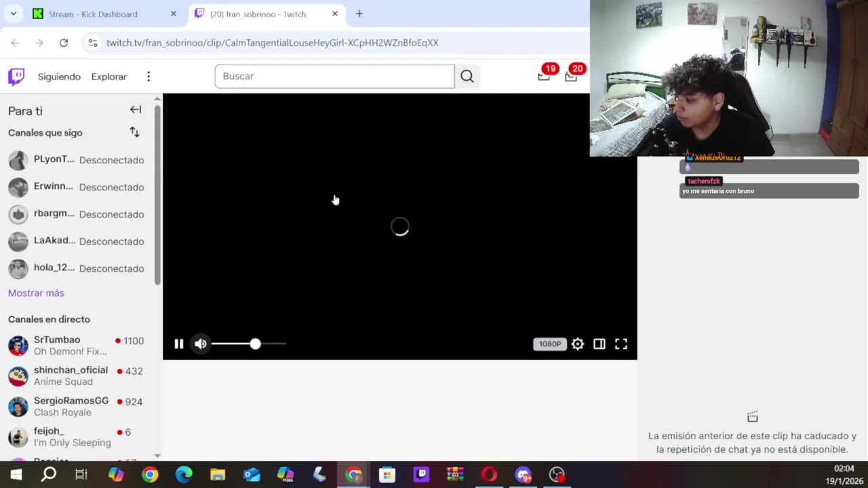
Task: Close the Twitch browser tab
Action: (x=335, y=14)
